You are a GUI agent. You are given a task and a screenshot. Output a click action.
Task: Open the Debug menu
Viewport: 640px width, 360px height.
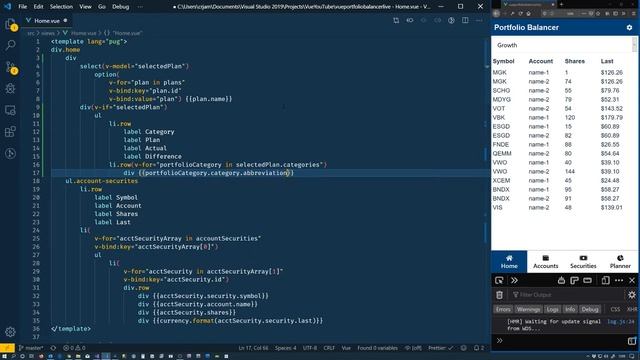(x=120, y=7)
